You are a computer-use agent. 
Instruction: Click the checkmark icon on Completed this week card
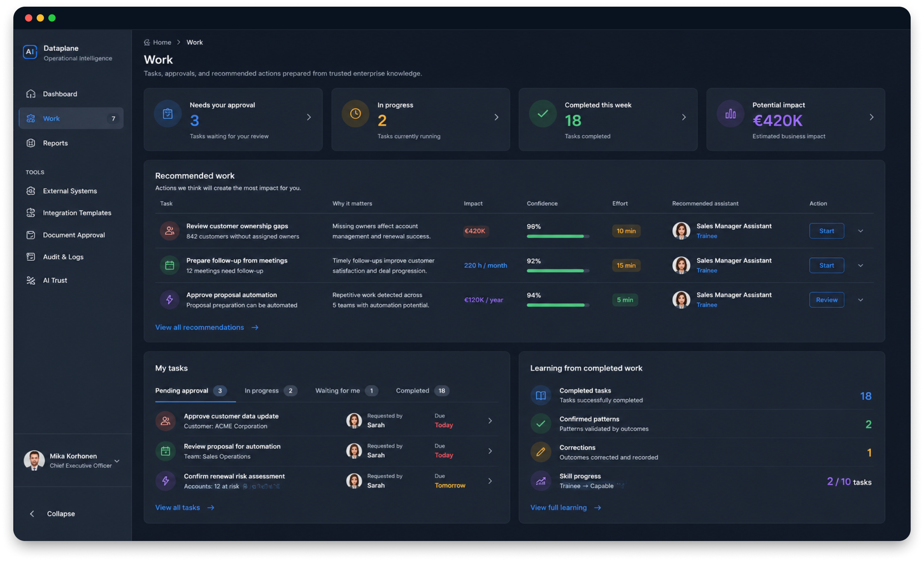point(543,113)
